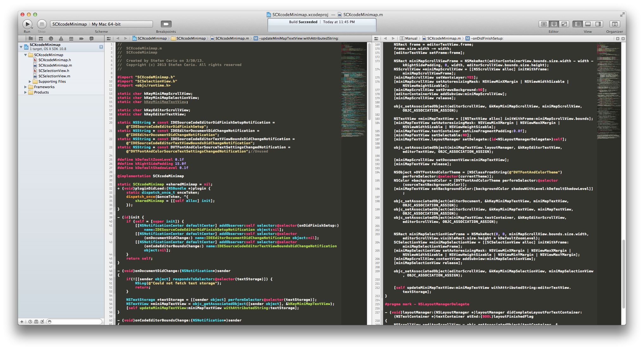This screenshot has height=350, width=644.
Task: Show the Symbol navigator
Action: coord(41,39)
